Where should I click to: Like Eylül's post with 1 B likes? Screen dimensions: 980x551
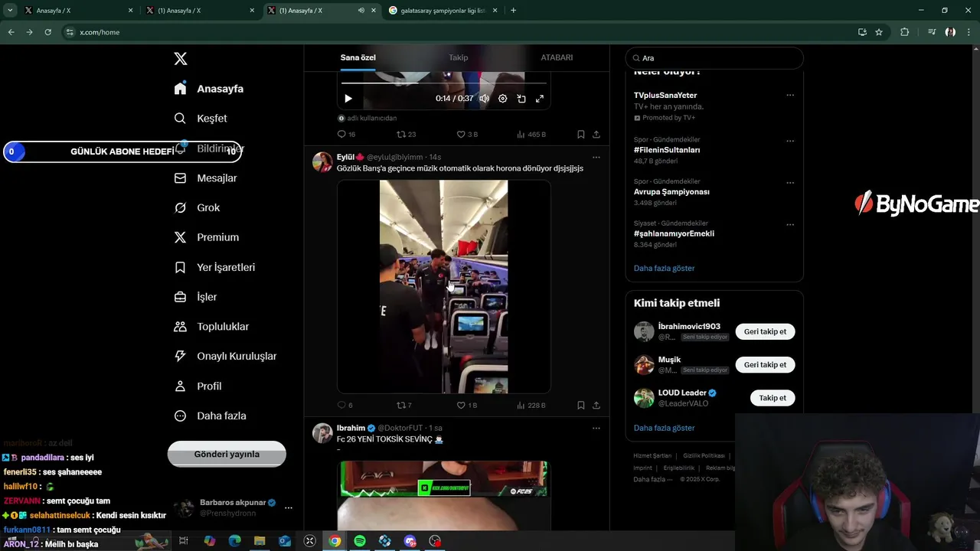(467, 405)
